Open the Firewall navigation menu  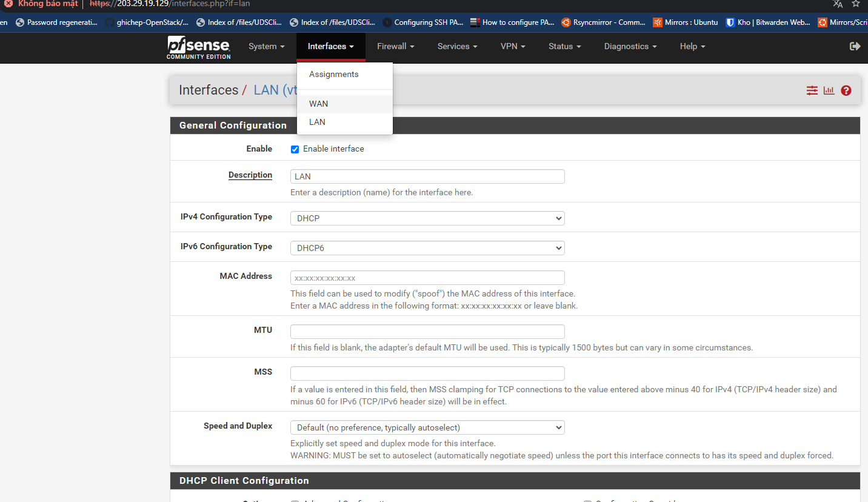(395, 47)
